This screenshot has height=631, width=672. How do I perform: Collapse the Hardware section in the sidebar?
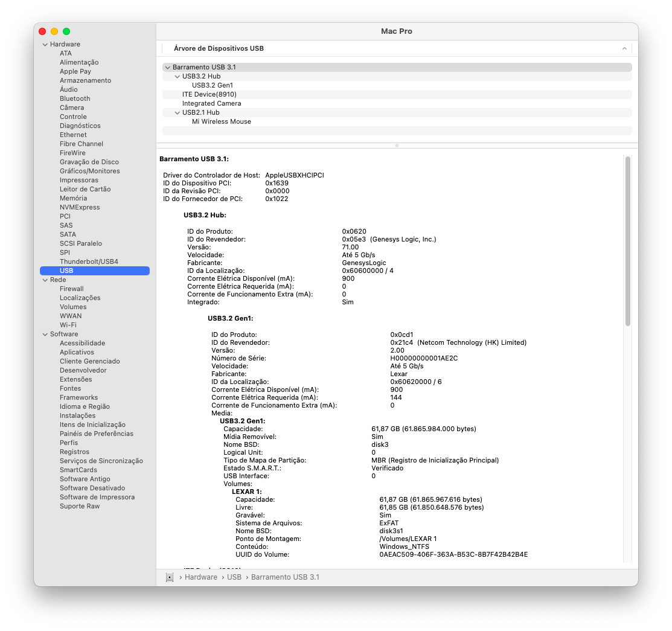point(45,44)
